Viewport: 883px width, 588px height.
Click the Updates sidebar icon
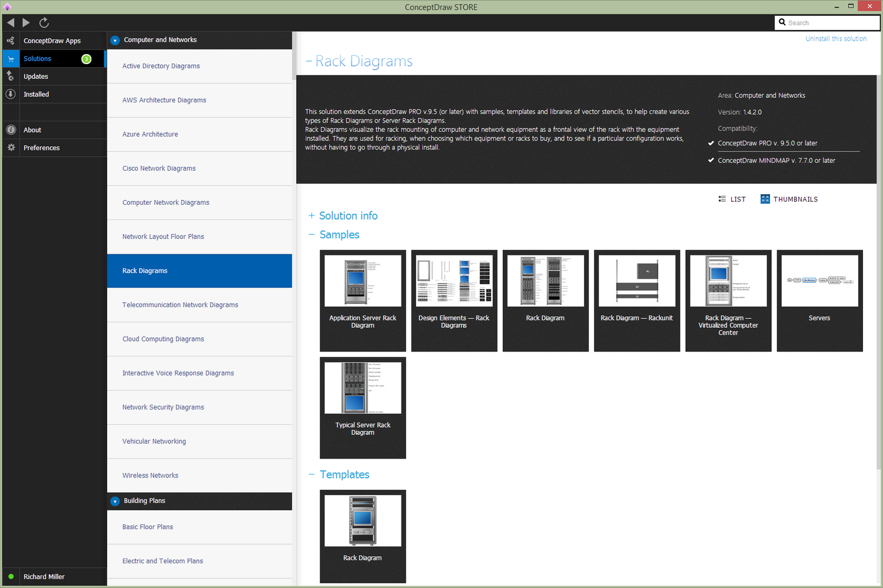11,76
